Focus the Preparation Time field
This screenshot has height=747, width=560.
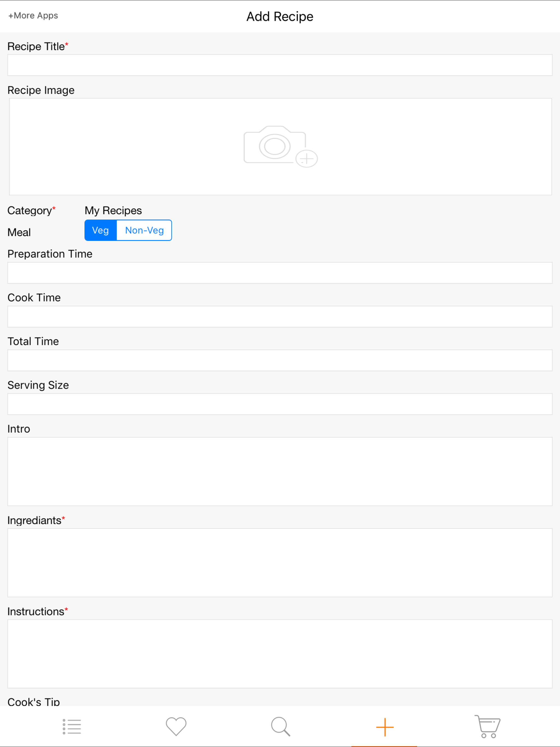tap(280, 273)
